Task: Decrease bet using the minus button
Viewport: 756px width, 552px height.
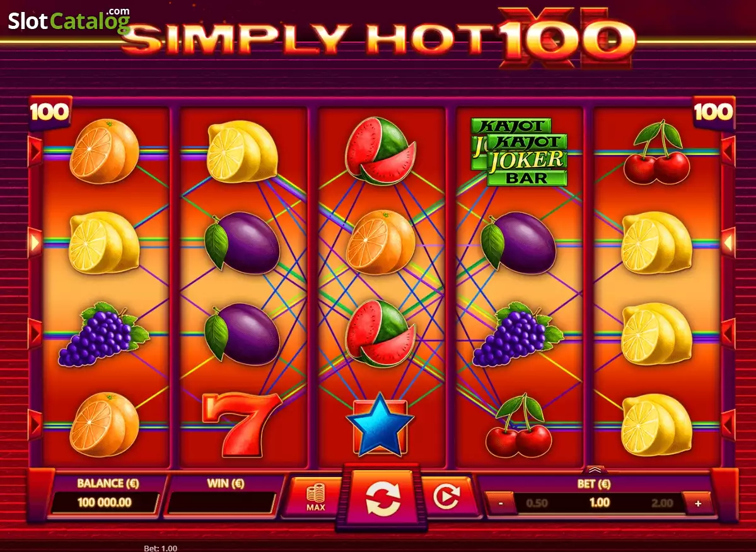Action: pyautogui.click(x=501, y=503)
